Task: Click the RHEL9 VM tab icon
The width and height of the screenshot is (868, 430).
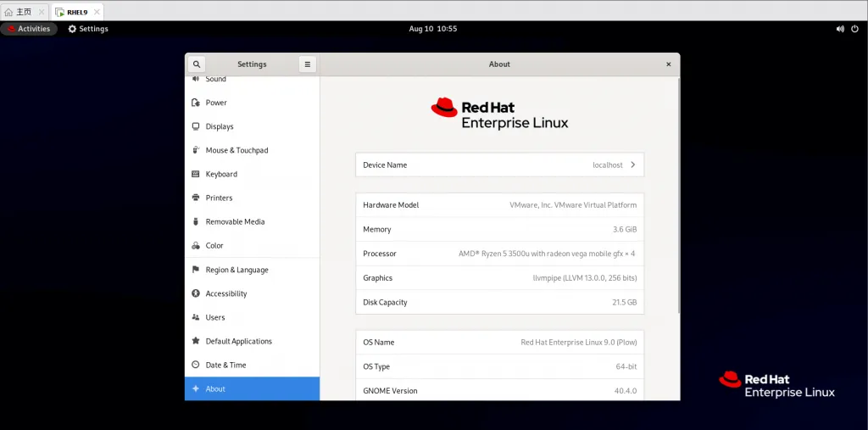Action: tap(59, 12)
